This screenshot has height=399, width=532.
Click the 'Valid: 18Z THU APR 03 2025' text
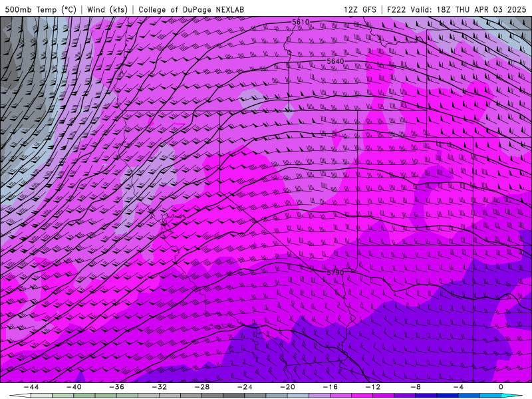468,9
